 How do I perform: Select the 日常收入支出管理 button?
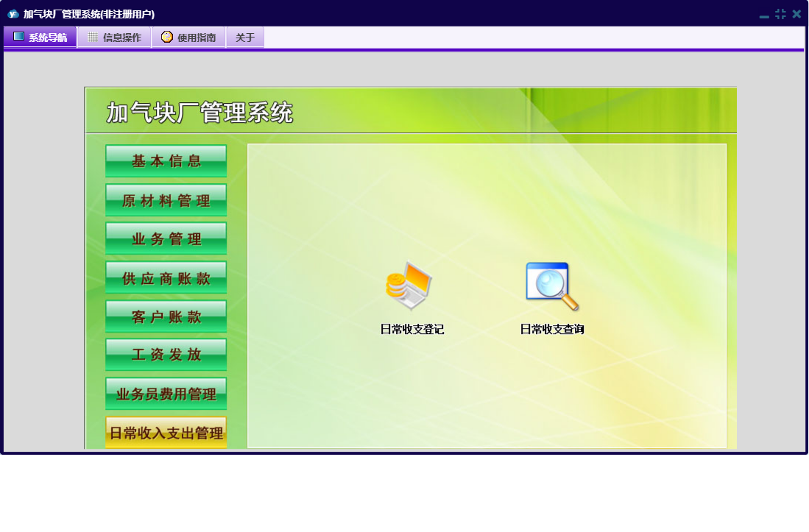(x=166, y=433)
